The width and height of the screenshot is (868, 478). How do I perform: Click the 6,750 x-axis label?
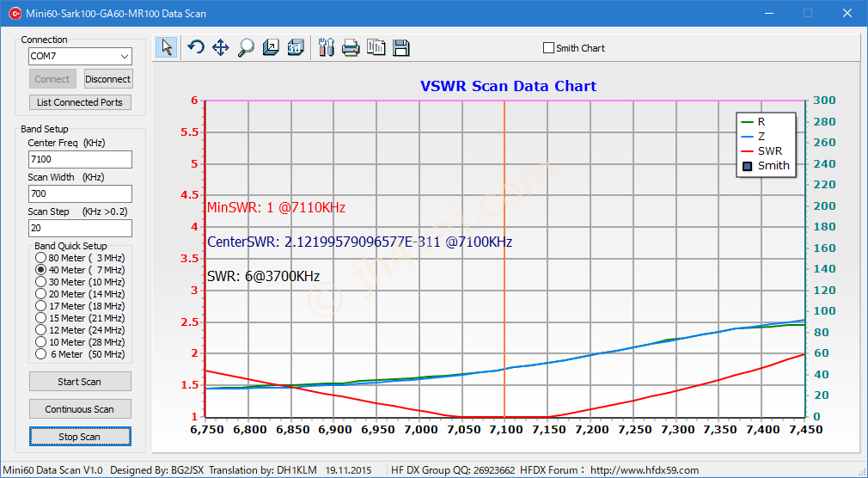click(x=205, y=430)
